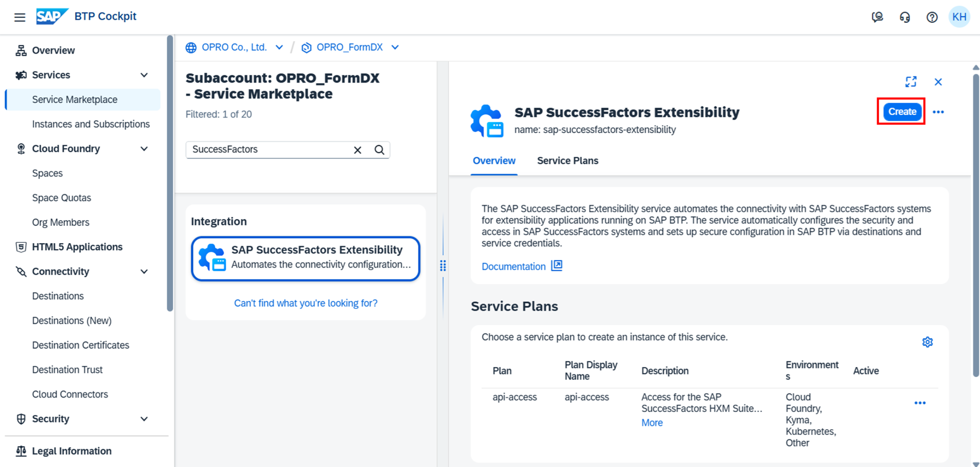980x467 pixels.
Task: Open Instances and Subscriptions page
Action: [x=91, y=124]
